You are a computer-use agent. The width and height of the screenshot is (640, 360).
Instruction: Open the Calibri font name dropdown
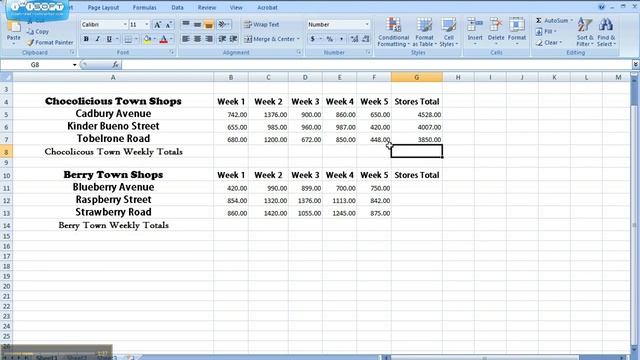125,24
